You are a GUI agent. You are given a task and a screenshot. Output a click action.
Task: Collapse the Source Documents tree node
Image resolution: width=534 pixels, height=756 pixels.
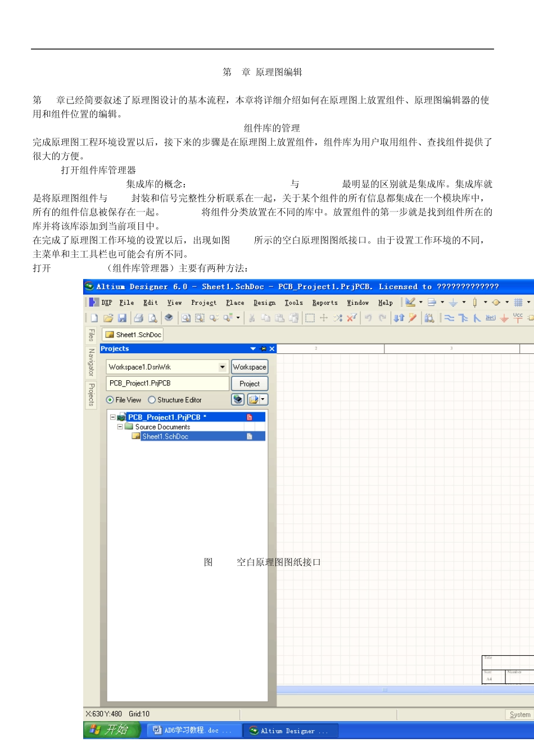coord(120,427)
